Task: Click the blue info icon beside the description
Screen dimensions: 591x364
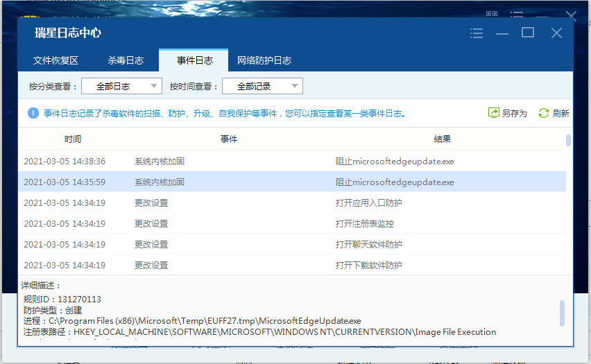Action: tap(33, 113)
